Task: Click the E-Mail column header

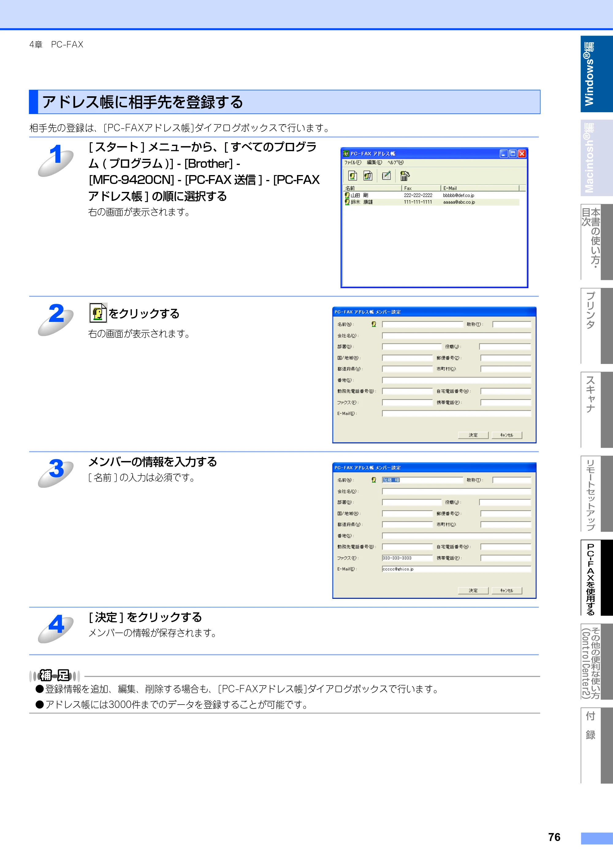Action: pyautogui.click(x=480, y=188)
